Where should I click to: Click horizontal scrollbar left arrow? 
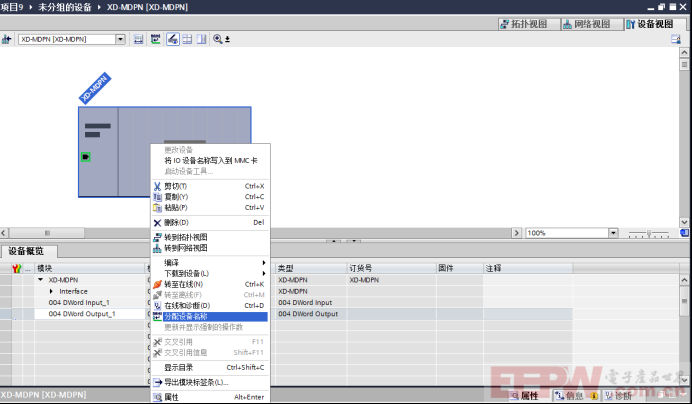pyautogui.click(x=4, y=233)
